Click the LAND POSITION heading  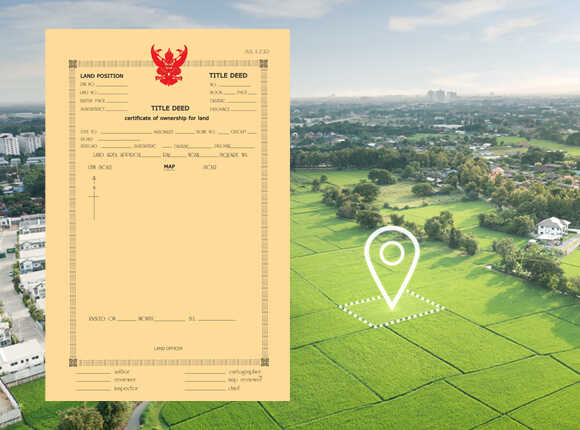click(x=102, y=76)
